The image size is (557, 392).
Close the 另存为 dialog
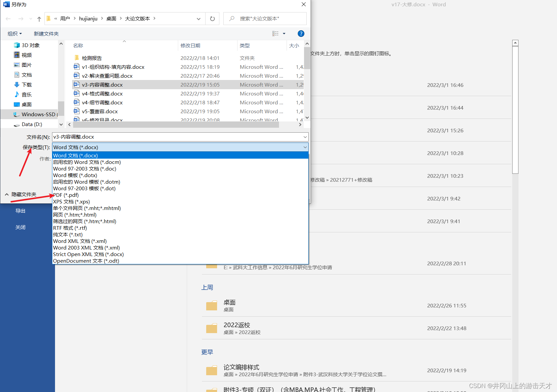[x=304, y=4]
